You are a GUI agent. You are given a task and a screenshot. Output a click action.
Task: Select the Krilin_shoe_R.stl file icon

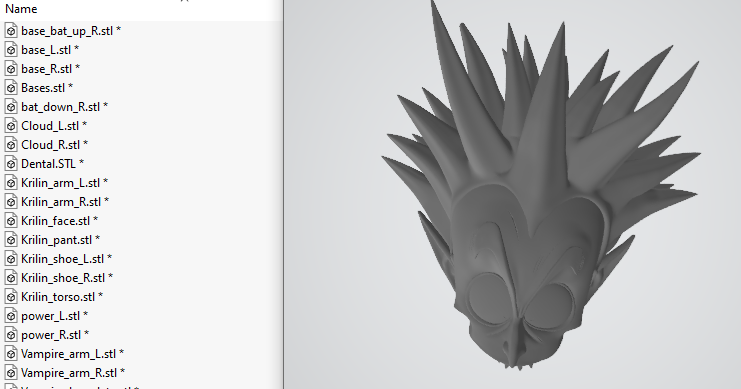[11, 277]
